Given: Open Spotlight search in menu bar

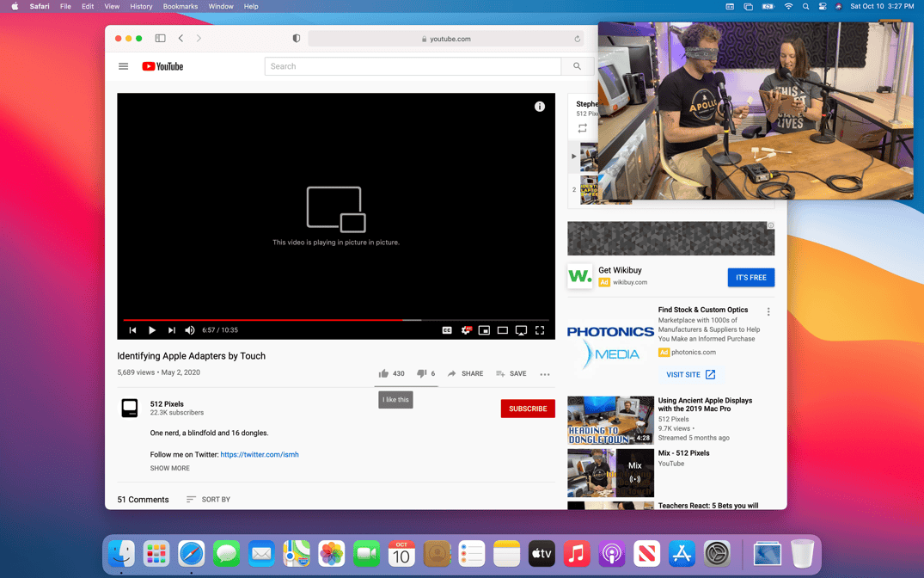Looking at the screenshot, I should [x=805, y=7].
